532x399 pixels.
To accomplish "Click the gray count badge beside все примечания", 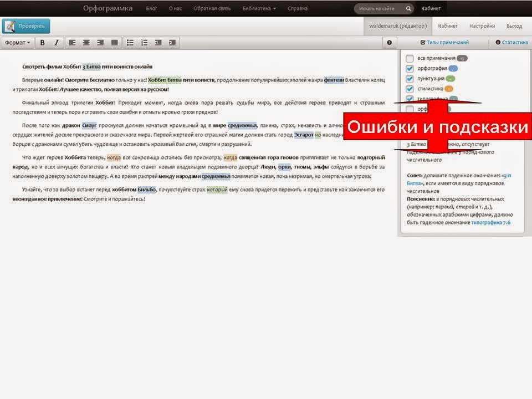I will click(462, 58).
